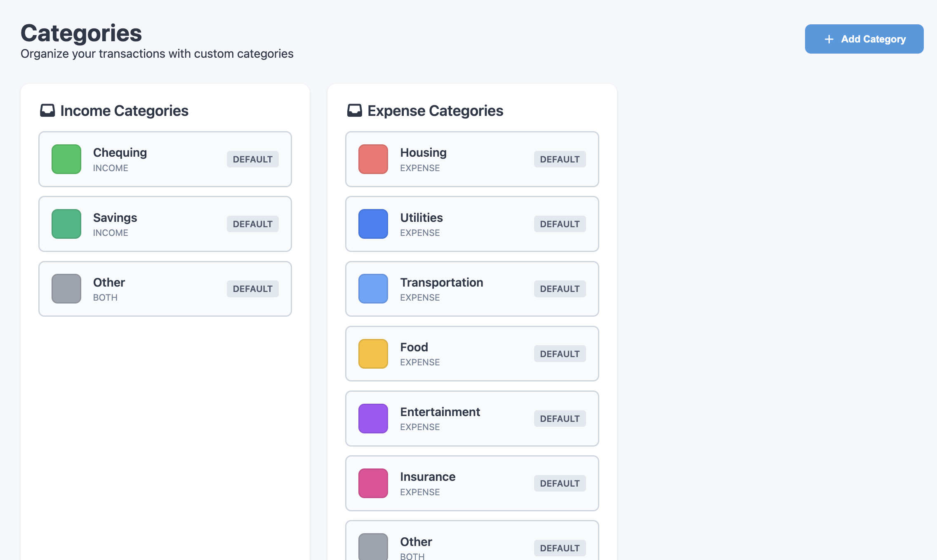This screenshot has height=560, width=937.
Task: Open the Utilities category card
Action: tap(471, 224)
